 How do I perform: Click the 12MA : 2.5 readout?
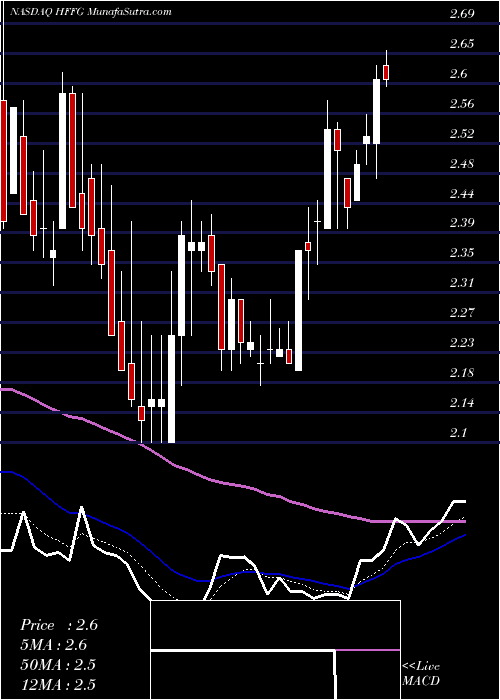tap(58, 684)
